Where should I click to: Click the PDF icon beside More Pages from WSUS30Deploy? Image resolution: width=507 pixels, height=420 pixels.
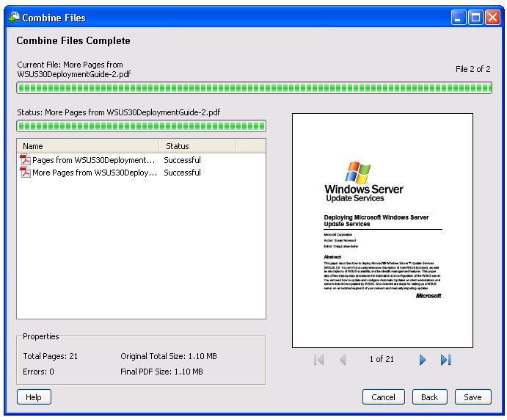tap(25, 172)
